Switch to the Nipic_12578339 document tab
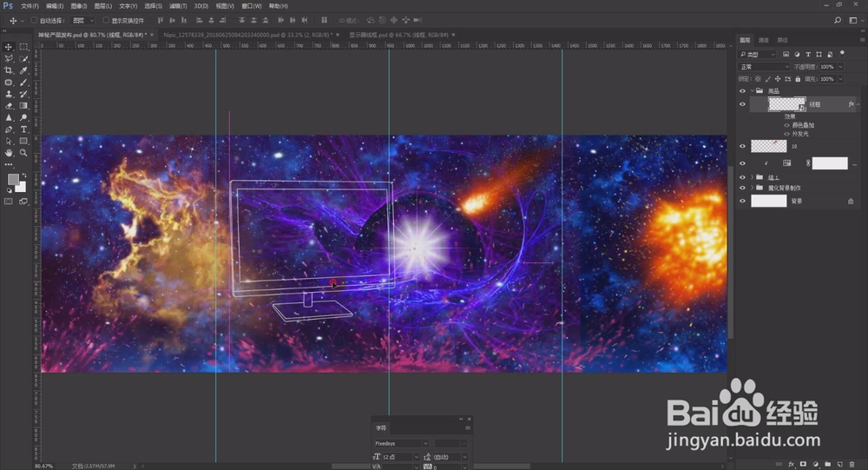The image size is (868, 470). click(247, 35)
